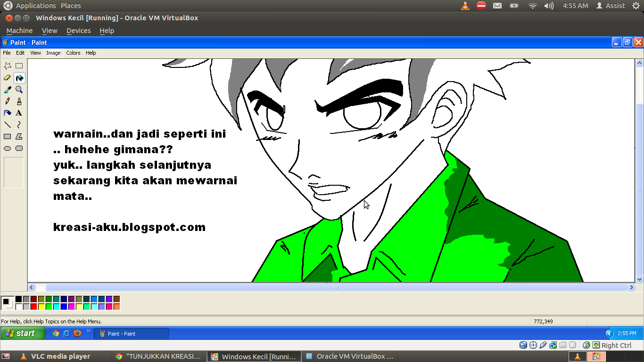The width and height of the screenshot is (644, 362).
Task: Click the Paint - Paint taskbar button
Action: point(132,333)
